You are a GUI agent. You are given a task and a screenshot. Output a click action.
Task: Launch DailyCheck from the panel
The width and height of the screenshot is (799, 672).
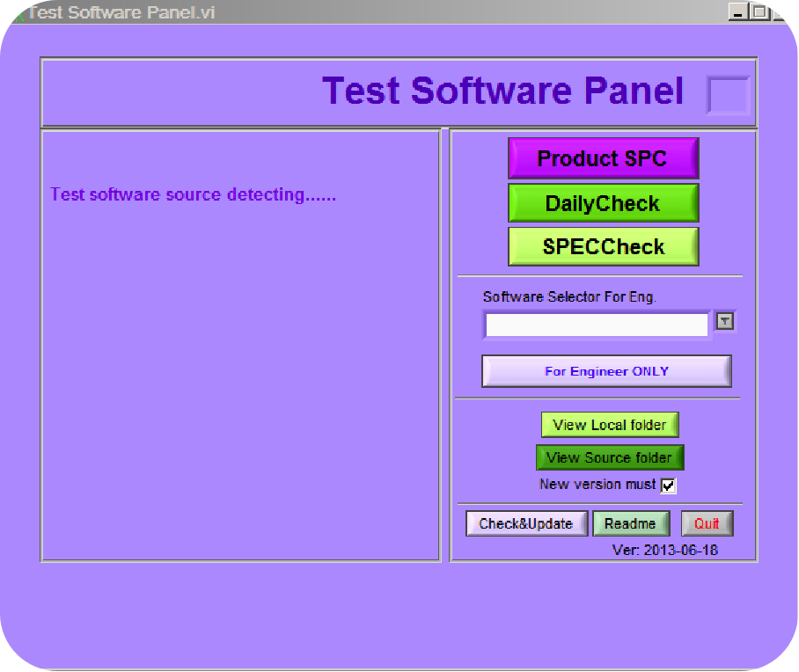[603, 203]
